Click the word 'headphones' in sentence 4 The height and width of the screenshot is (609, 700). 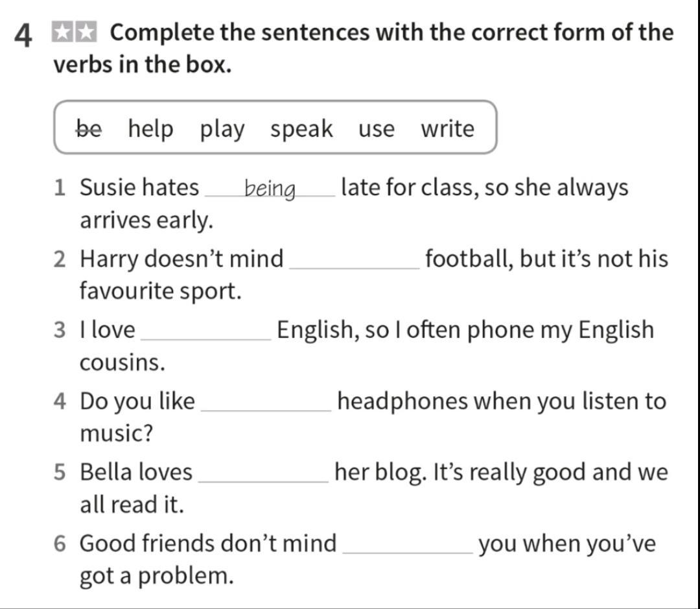402,401
